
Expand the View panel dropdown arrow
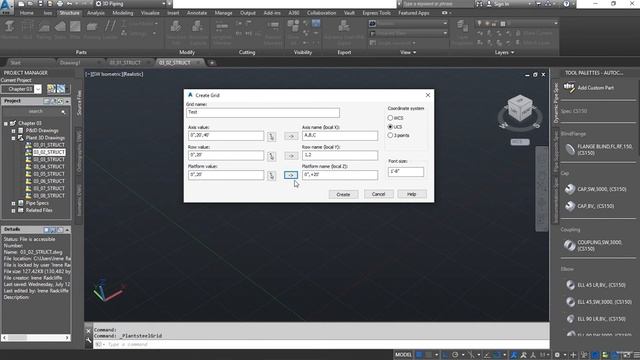[415, 53]
